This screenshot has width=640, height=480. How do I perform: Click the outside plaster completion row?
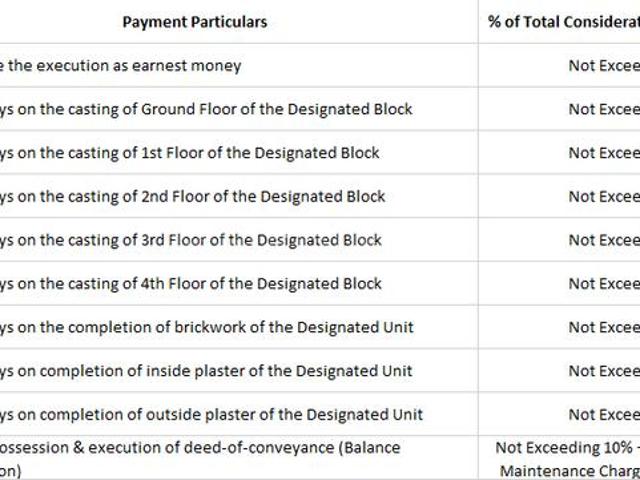[x=211, y=415]
